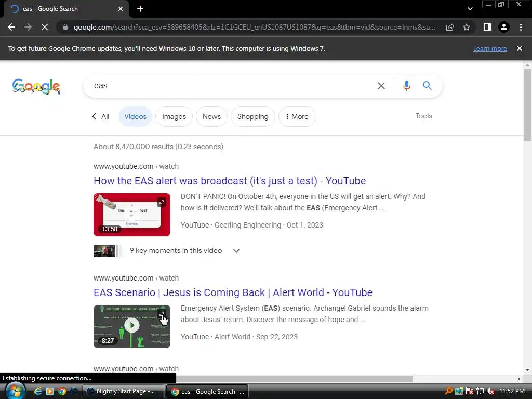Go forward with the browser forward arrow
The height and width of the screenshot is (399, 532).
(x=28, y=27)
